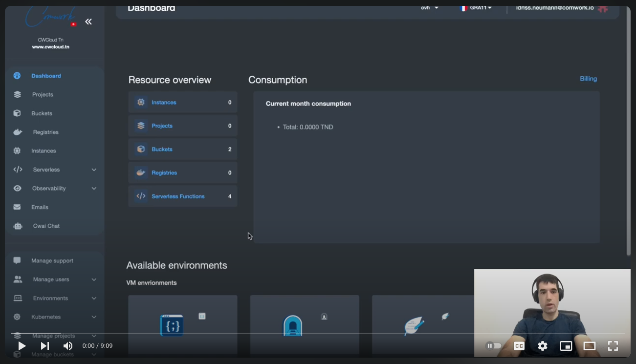636x364 pixels.
Task: Open miniplayer mode icon
Action: tap(566, 346)
